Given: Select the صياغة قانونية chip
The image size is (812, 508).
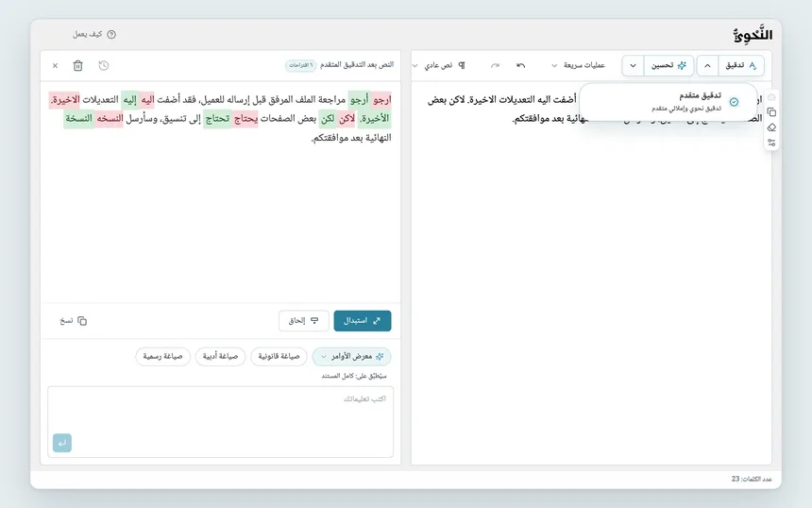Looking at the screenshot, I should pyautogui.click(x=279, y=356).
